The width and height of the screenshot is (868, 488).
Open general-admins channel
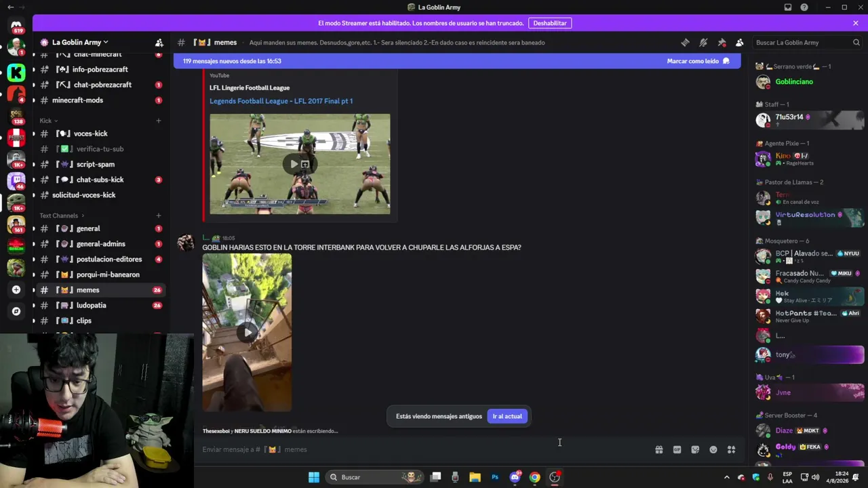[x=100, y=244]
